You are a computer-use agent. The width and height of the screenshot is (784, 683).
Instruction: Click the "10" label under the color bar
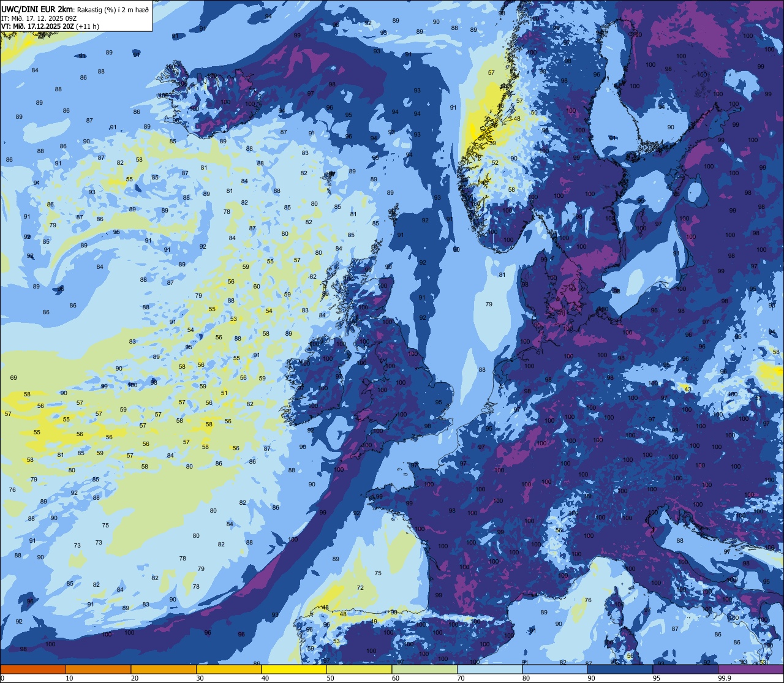[69, 678]
